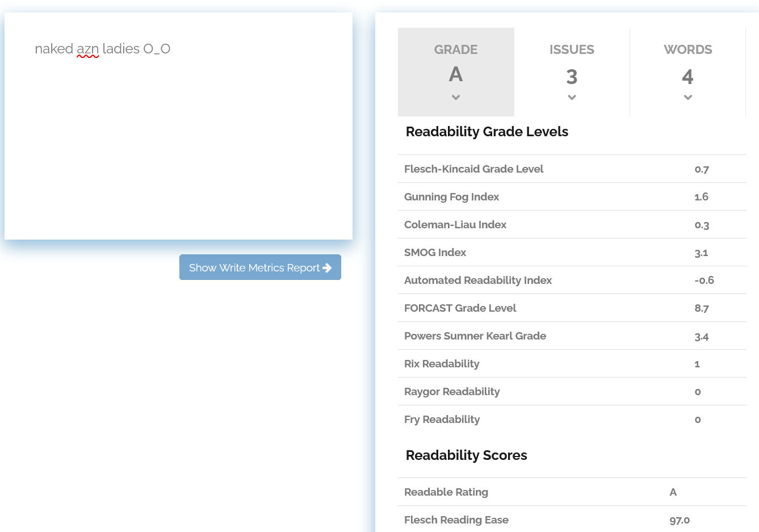759x532 pixels.
Task: Click the Raygor Readability value 0
Action: coord(698,392)
